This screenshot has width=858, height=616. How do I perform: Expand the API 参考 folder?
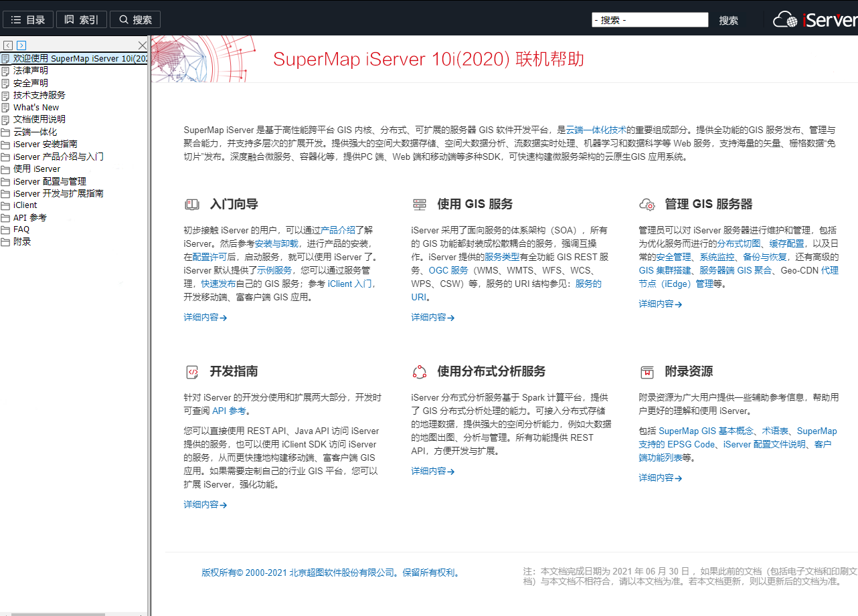coord(30,217)
